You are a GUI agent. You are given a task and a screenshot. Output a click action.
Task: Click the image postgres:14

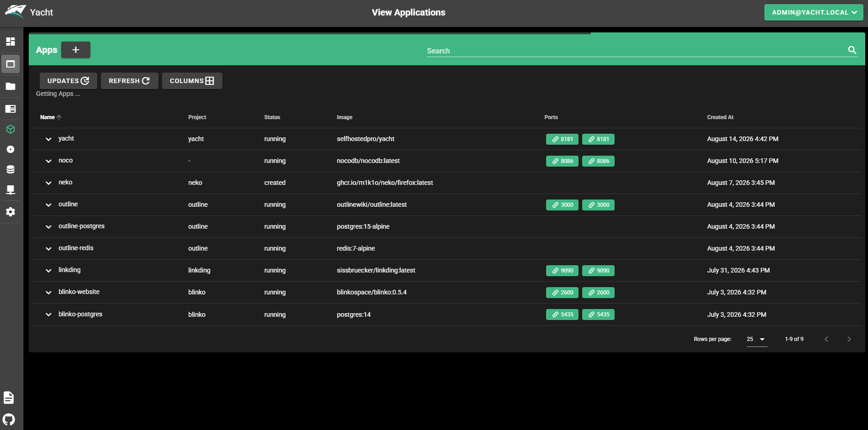pyautogui.click(x=354, y=315)
